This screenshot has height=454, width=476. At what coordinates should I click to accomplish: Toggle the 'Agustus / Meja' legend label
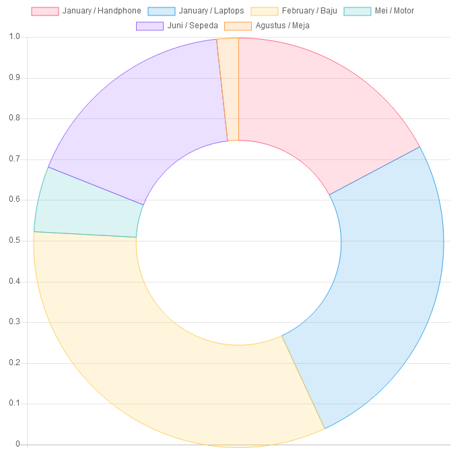[x=282, y=26]
